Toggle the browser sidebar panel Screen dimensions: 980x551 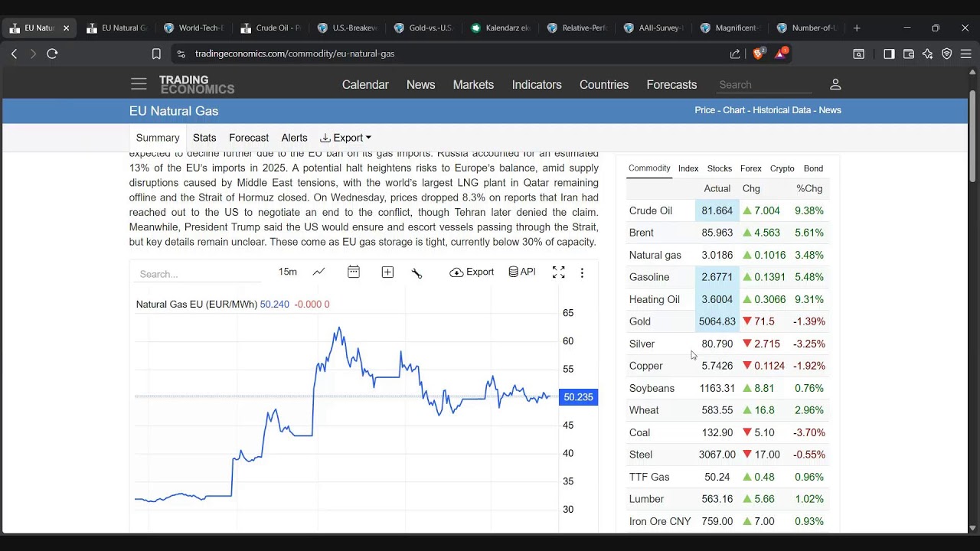click(889, 54)
